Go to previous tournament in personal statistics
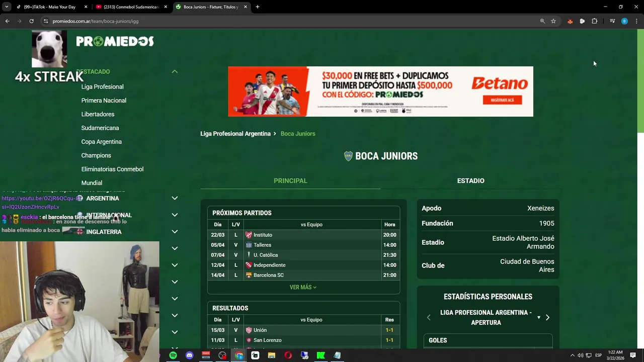This screenshot has width=644, height=362. [x=429, y=318]
